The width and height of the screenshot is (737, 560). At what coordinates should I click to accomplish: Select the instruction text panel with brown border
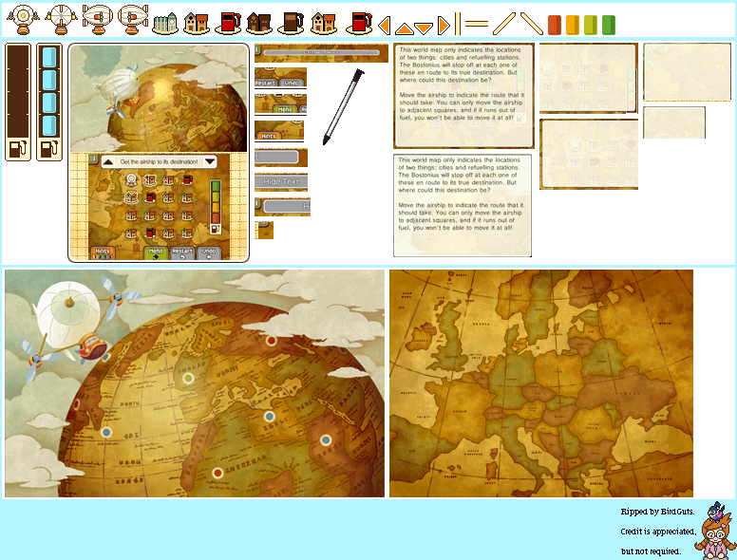[x=463, y=95]
